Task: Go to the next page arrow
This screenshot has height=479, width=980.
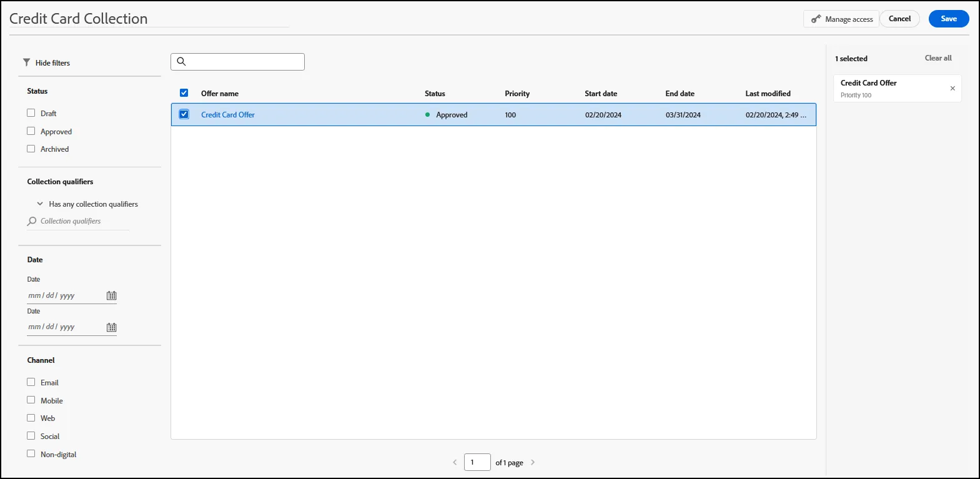Action: pyautogui.click(x=533, y=462)
